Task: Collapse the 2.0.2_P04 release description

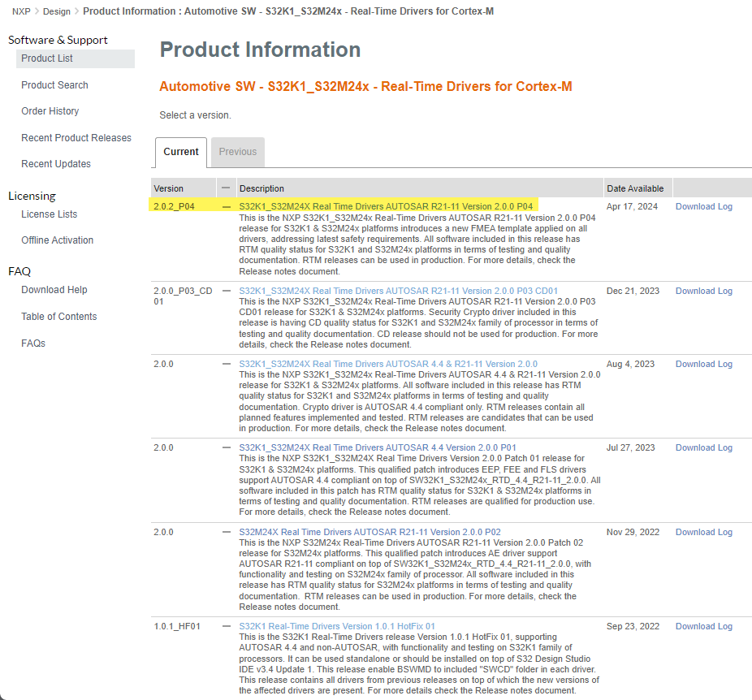Action: click(x=227, y=207)
